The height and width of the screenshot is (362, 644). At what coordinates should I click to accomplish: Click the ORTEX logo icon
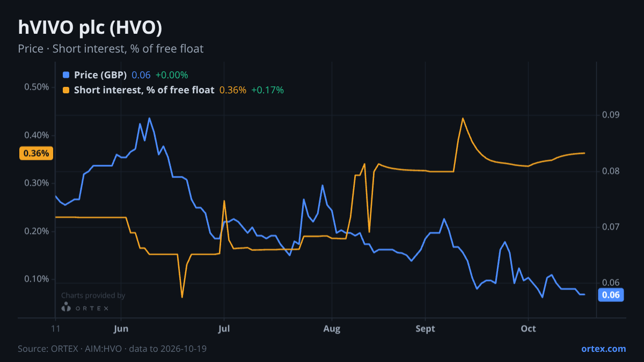coord(66,307)
